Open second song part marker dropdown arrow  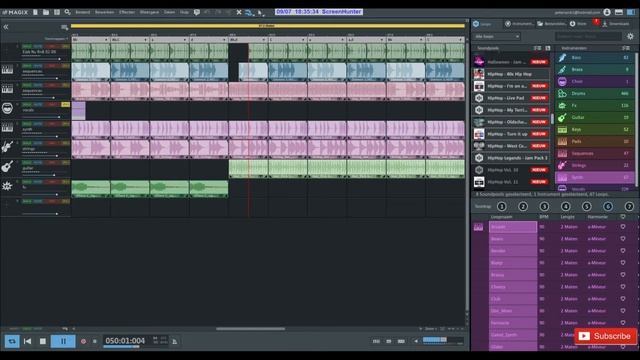[146, 40]
